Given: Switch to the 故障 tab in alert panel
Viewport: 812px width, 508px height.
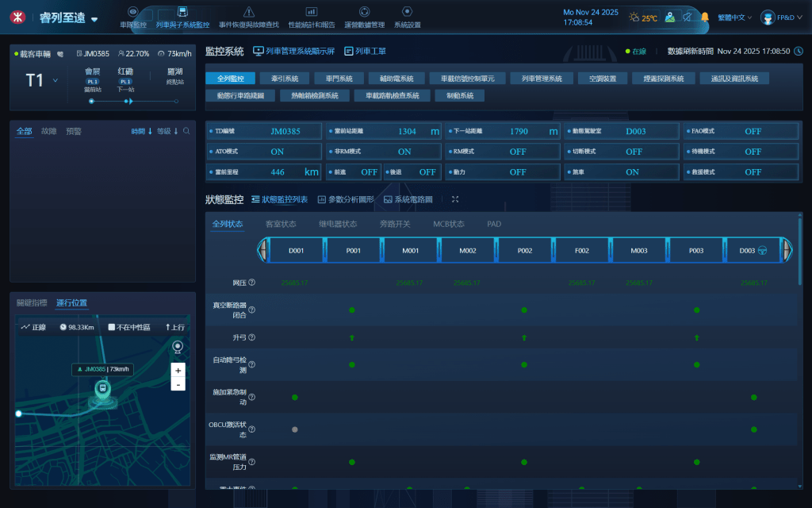Looking at the screenshot, I should pyautogui.click(x=48, y=129).
